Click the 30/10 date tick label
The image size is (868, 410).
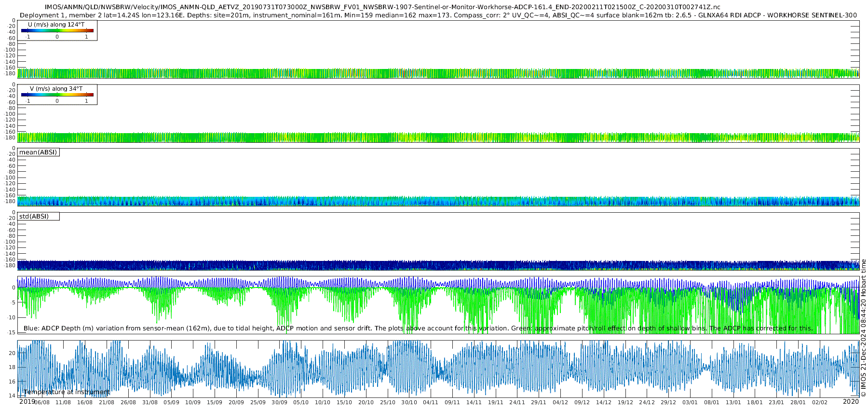pyautogui.click(x=409, y=402)
